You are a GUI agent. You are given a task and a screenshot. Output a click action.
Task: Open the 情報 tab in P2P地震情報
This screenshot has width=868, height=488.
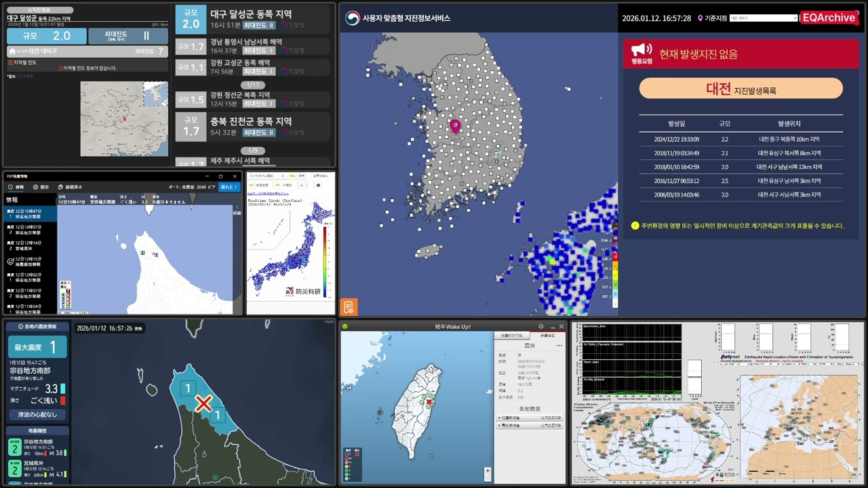click(x=16, y=186)
